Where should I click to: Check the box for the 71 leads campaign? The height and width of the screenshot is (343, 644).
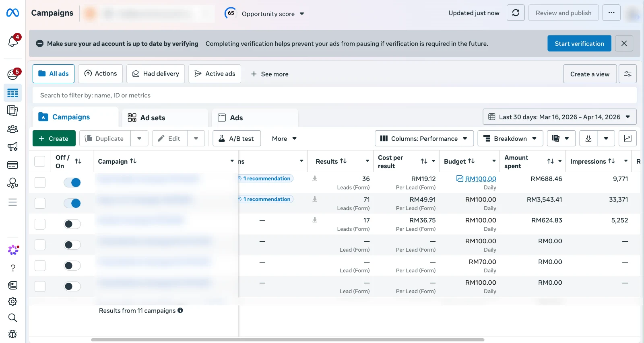[x=40, y=203]
